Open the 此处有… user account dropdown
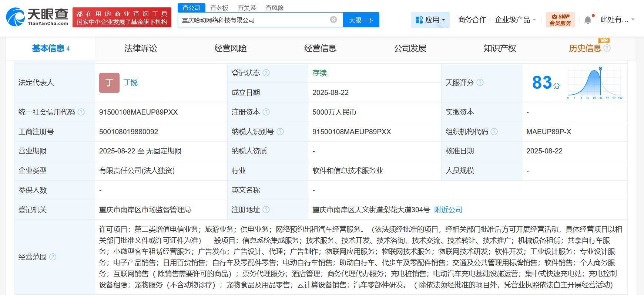 pos(617,20)
